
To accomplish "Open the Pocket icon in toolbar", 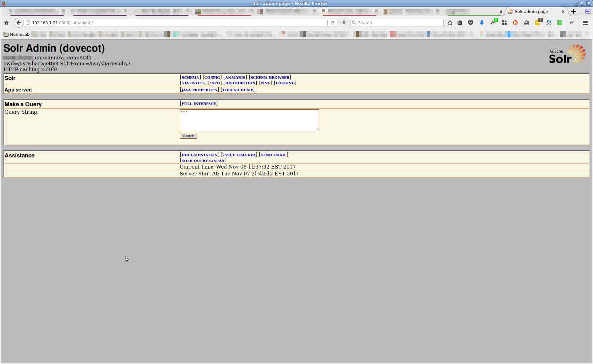I will point(471,23).
